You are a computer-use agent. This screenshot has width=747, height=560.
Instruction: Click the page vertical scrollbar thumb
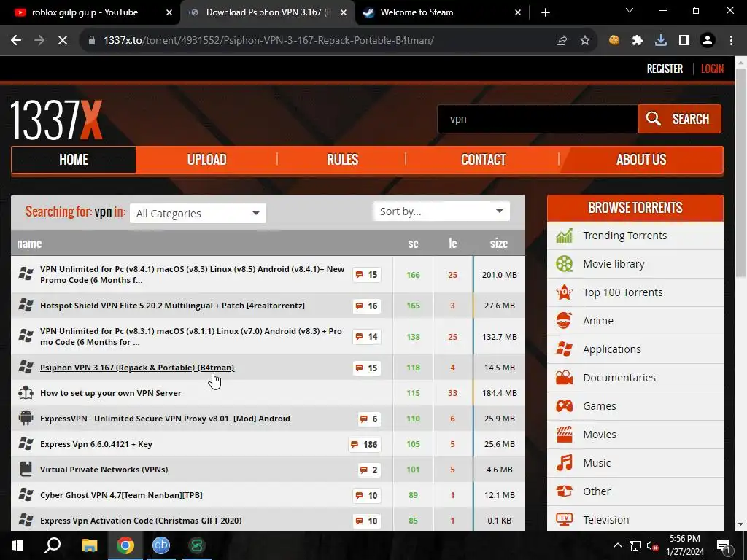pos(740,171)
